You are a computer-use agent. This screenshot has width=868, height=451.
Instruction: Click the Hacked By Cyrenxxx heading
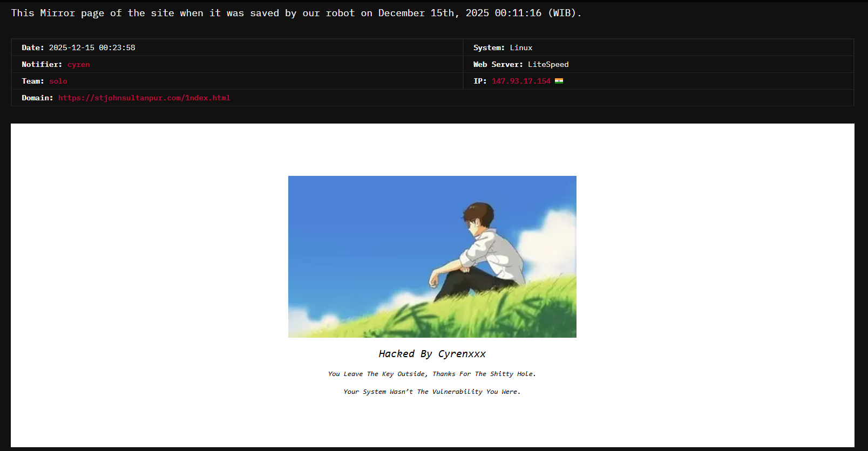pyautogui.click(x=432, y=354)
